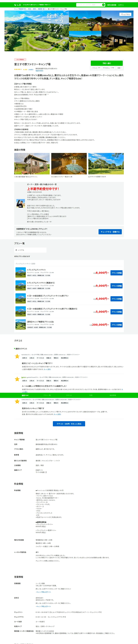This screenshot has width=138, height=644.
Task: Open the large Mt. Fuji hero photo
Action: tap(37, 31)
